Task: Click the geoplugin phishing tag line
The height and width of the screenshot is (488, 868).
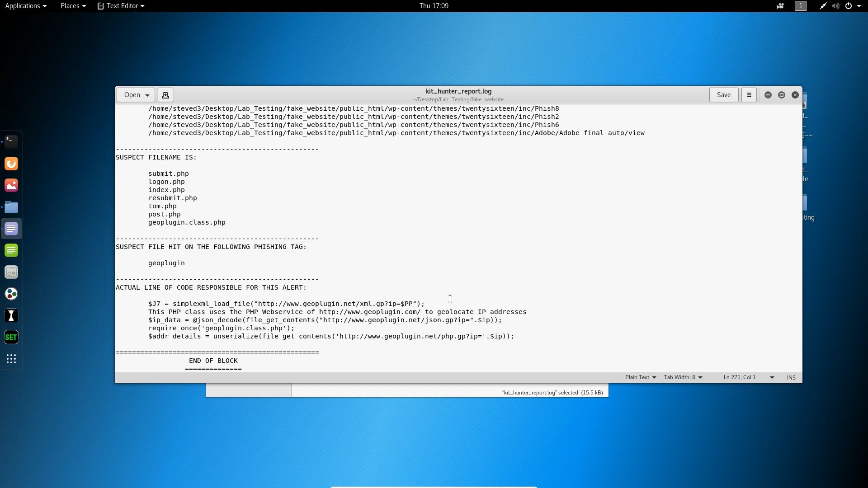Action: 166,263
